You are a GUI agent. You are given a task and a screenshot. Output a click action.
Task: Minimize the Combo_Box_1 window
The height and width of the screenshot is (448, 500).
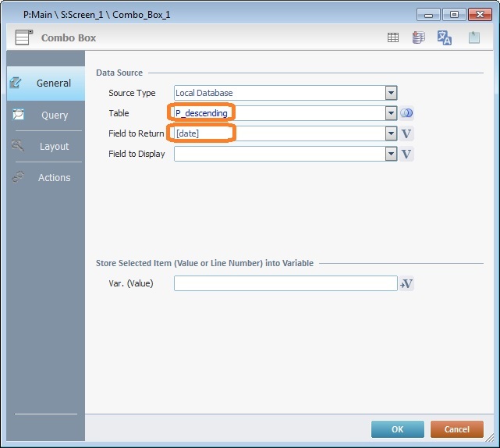[x=428, y=15]
